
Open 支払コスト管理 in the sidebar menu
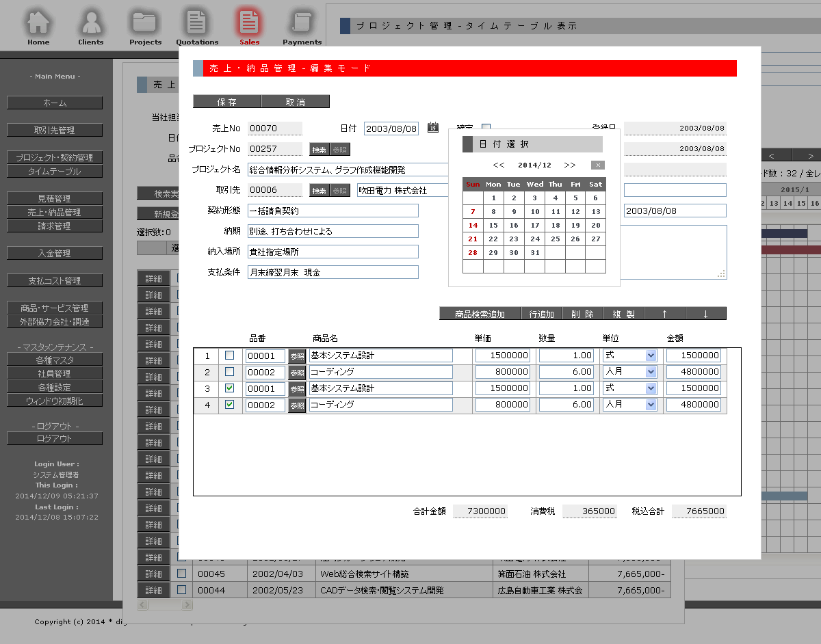[x=55, y=280]
